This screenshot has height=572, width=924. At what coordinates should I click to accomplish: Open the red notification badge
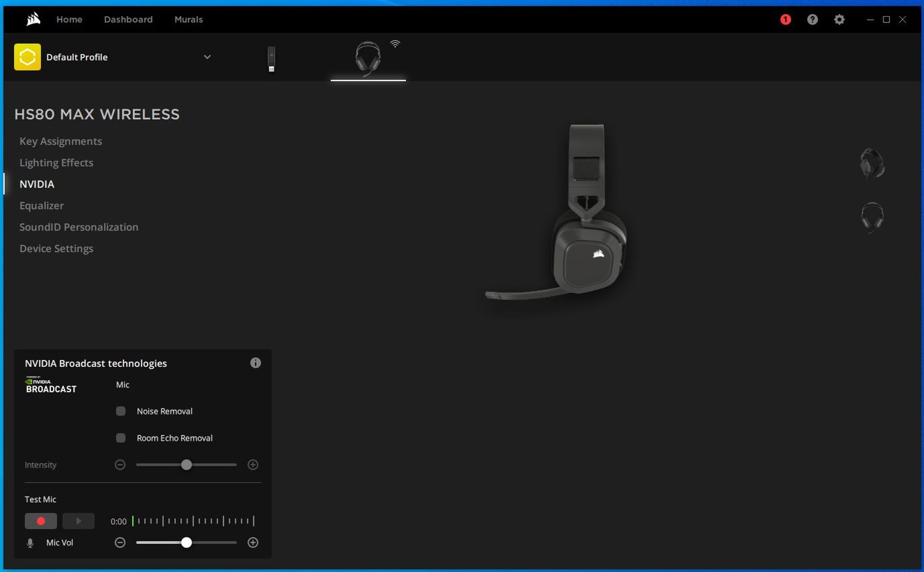[785, 19]
